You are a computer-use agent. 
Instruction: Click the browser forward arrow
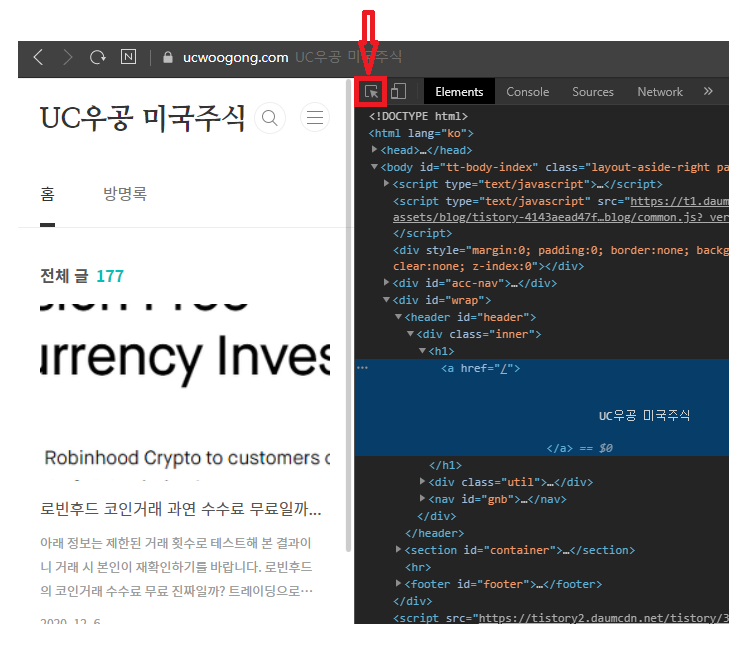pos(67,57)
